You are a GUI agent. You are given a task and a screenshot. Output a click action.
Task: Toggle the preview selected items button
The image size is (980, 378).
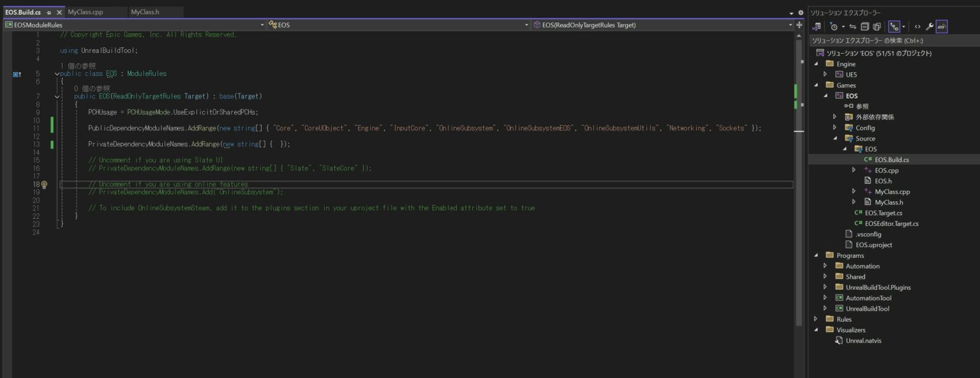942,26
